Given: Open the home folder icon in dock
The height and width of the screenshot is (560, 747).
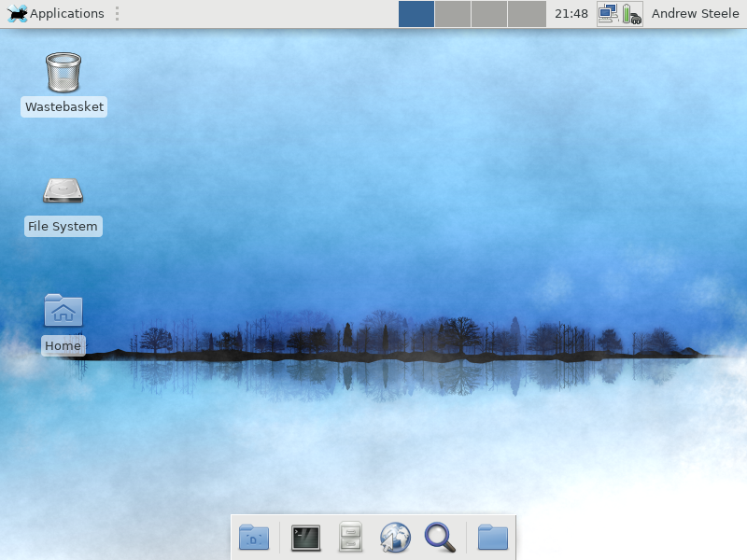Looking at the screenshot, I should pyautogui.click(x=492, y=538).
